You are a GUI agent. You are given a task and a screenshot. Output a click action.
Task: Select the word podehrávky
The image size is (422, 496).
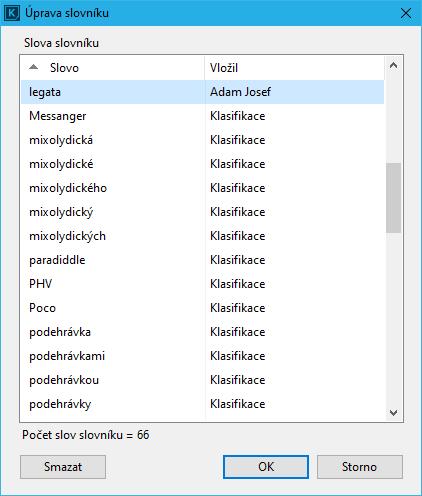point(60,404)
